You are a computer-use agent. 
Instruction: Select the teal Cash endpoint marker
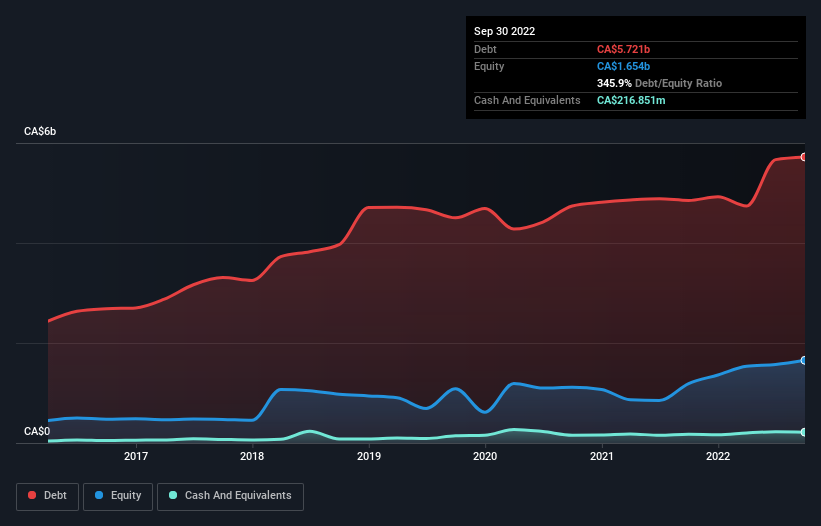tap(804, 432)
